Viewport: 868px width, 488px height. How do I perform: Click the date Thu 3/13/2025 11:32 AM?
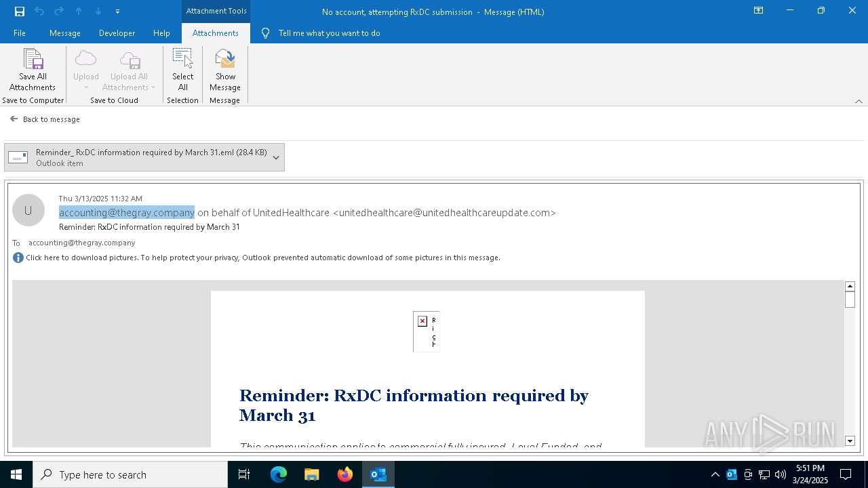100,199
